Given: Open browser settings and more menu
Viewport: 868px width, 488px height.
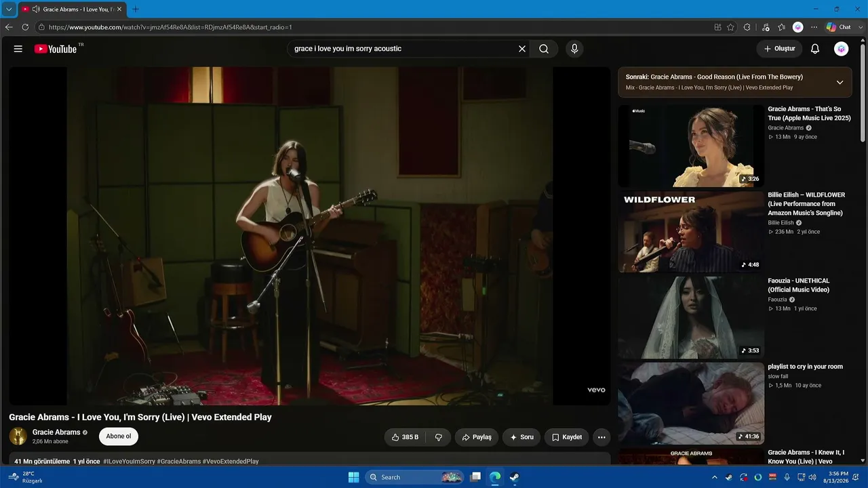Looking at the screenshot, I should pos(814,27).
